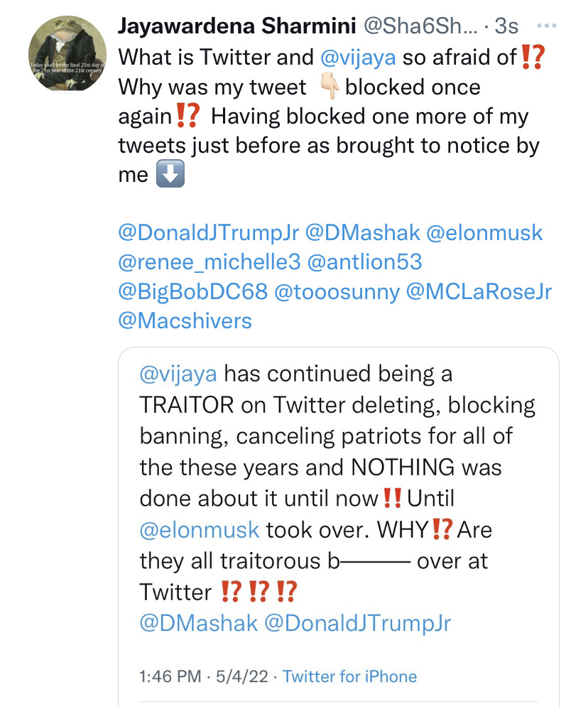
Task: Open the three-dot more options menu
Action: [548, 26]
